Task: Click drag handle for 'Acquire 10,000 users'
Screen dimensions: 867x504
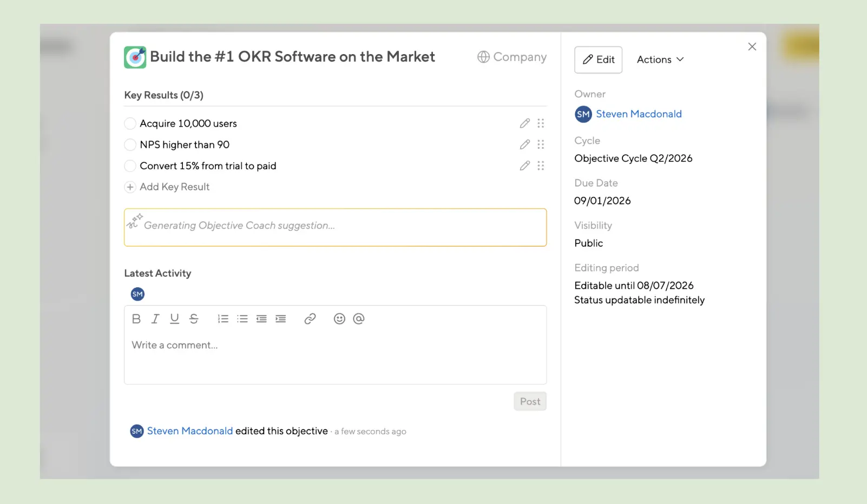Action: point(541,123)
